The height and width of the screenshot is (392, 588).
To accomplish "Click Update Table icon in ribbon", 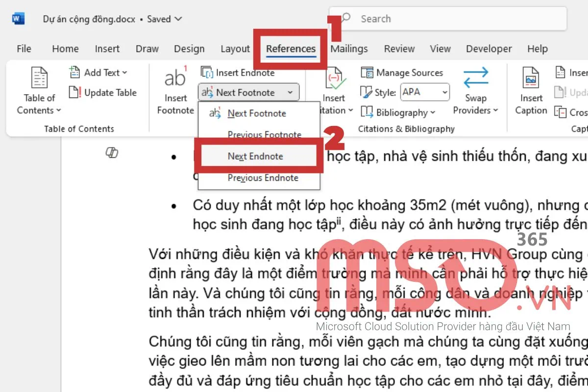I will 75,93.
